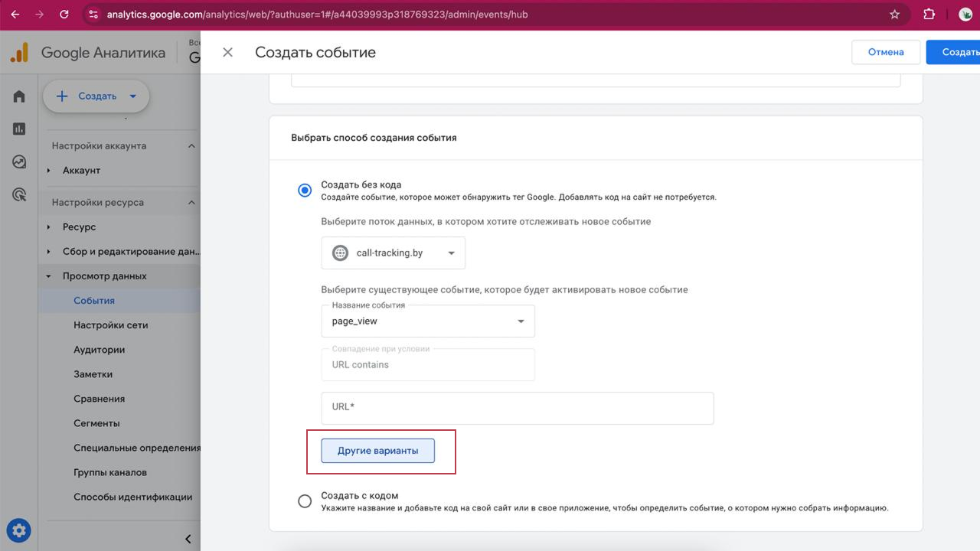Click the Google Analytics logo
This screenshot has width=980, height=551.
(19, 53)
